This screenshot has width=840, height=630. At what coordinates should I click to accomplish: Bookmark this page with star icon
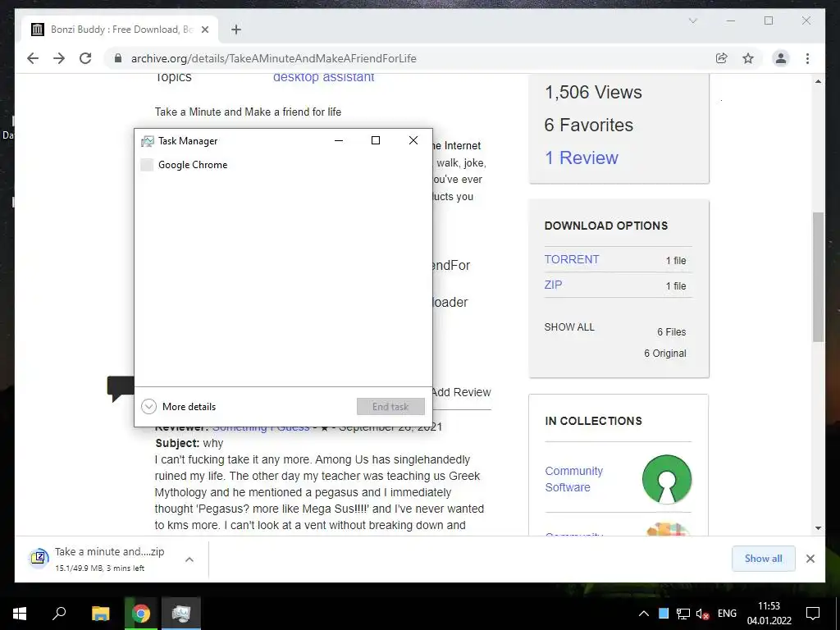pos(748,58)
